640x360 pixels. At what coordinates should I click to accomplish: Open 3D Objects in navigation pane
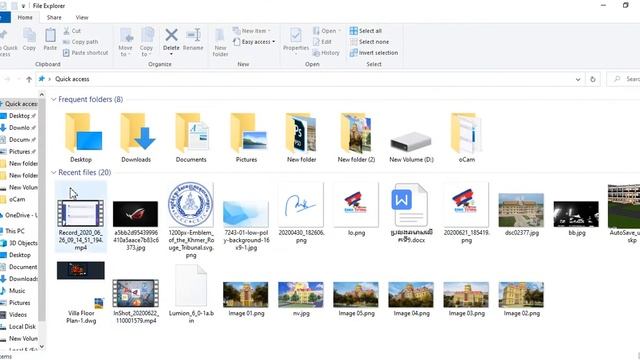19,243
